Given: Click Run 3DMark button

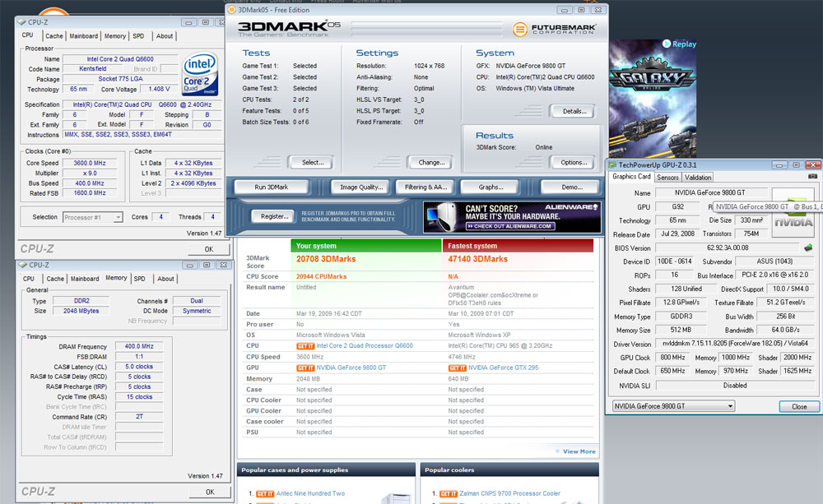Looking at the screenshot, I should point(272,187).
